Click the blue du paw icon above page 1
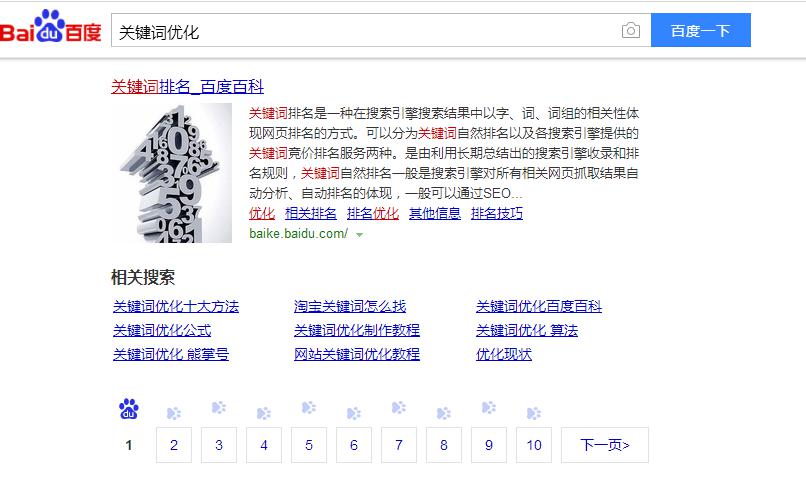The height and width of the screenshot is (484, 806). coord(129,409)
